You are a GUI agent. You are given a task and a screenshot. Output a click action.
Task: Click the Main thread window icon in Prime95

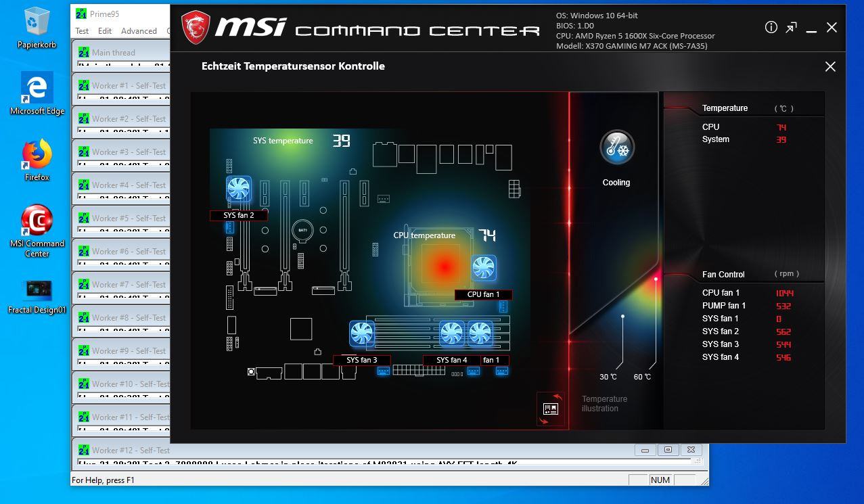click(x=84, y=52)
